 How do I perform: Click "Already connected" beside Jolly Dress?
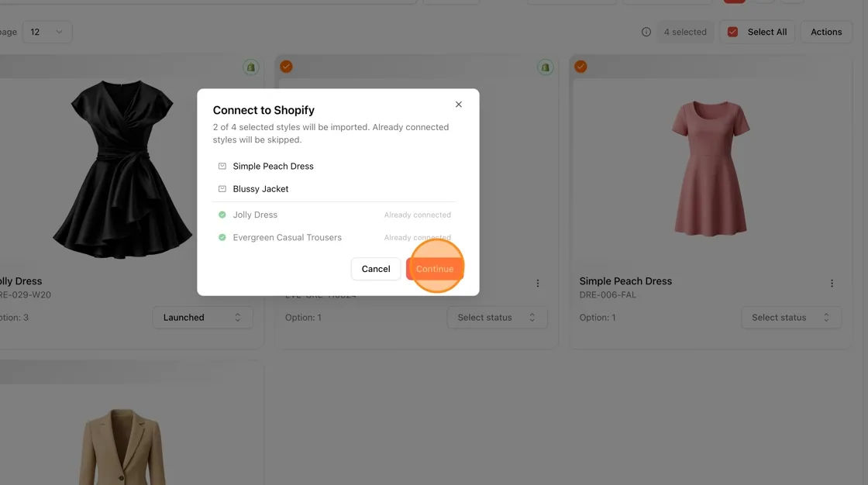click(x=418, y=215)
